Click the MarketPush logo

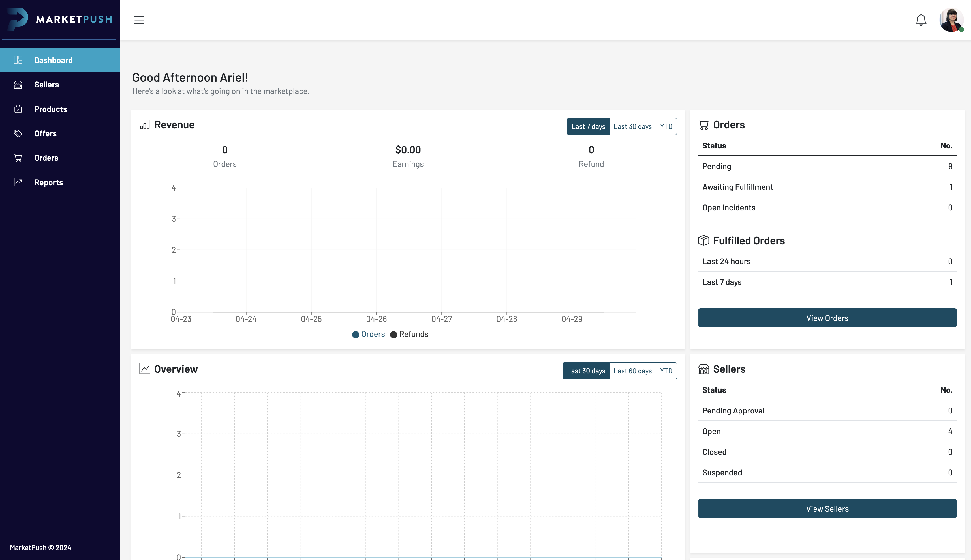(60, 19)
